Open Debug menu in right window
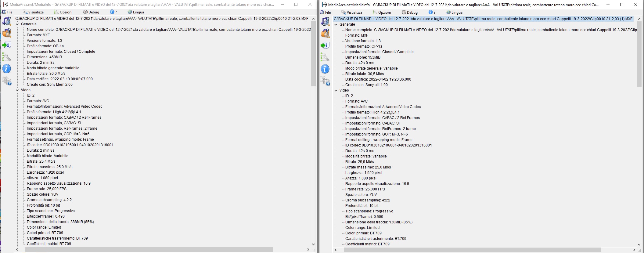 coord(410,13)
